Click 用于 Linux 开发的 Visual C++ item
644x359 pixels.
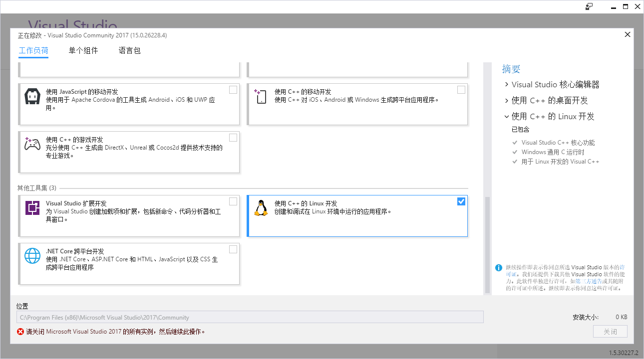(x=560, y=162)
